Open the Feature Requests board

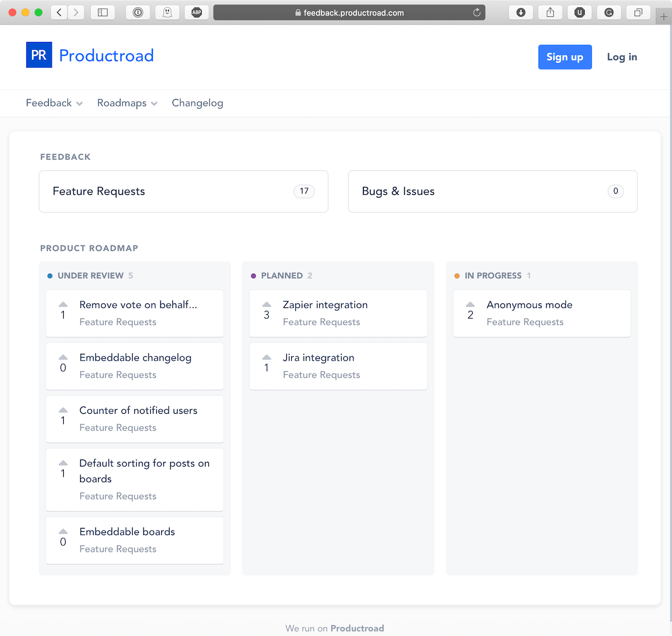[184, 191]
